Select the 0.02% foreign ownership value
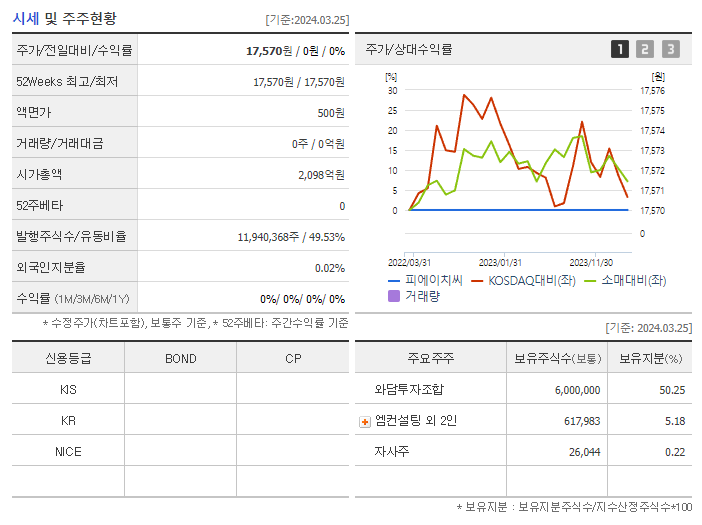The width and height of the screenshot is (702, 525). [330, 268]
